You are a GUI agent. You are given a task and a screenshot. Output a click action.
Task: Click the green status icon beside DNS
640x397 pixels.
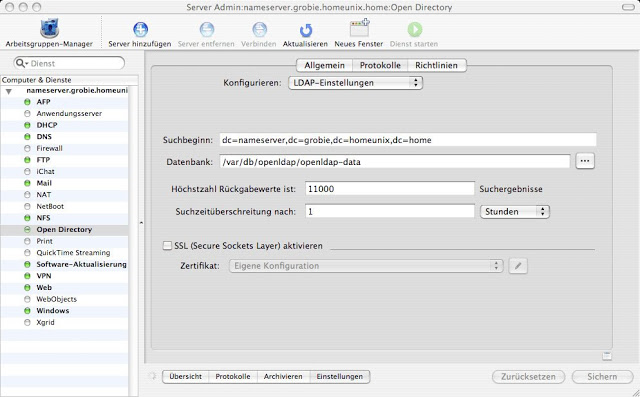(27, 137)
